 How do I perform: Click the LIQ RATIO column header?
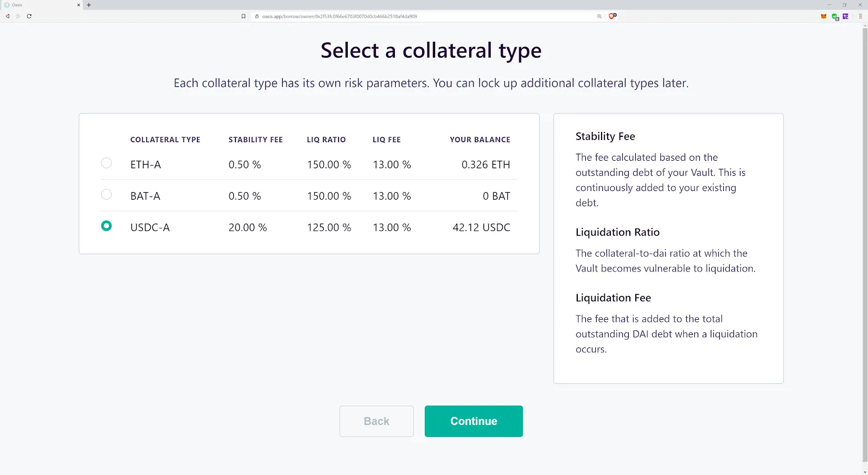[x=326, y=140]
